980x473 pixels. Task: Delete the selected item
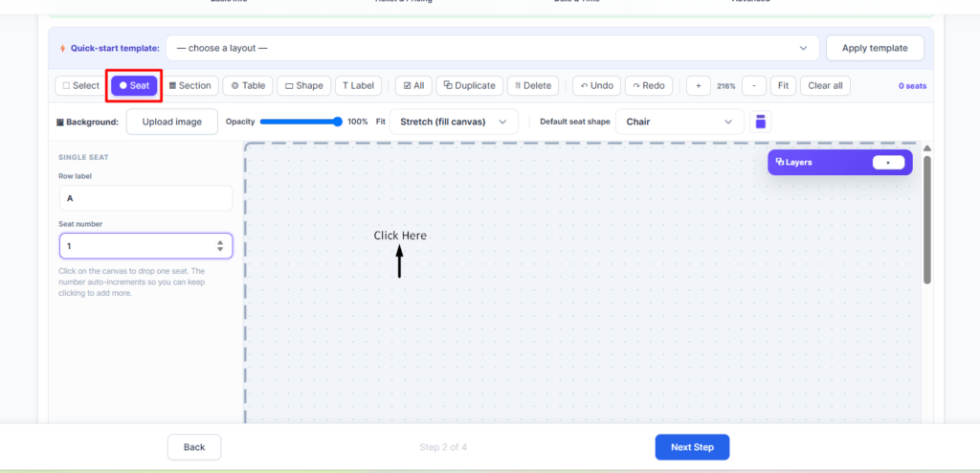click(533, 86)
